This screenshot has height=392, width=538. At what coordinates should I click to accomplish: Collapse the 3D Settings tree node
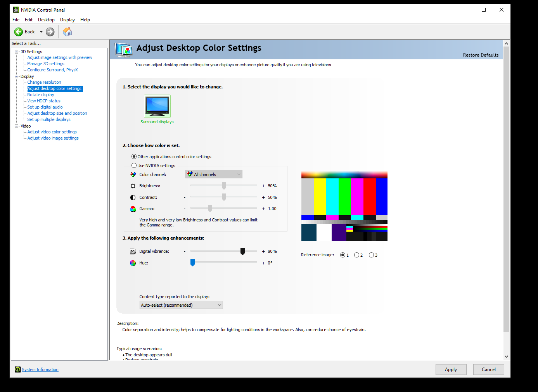click(x=17, y=52)
